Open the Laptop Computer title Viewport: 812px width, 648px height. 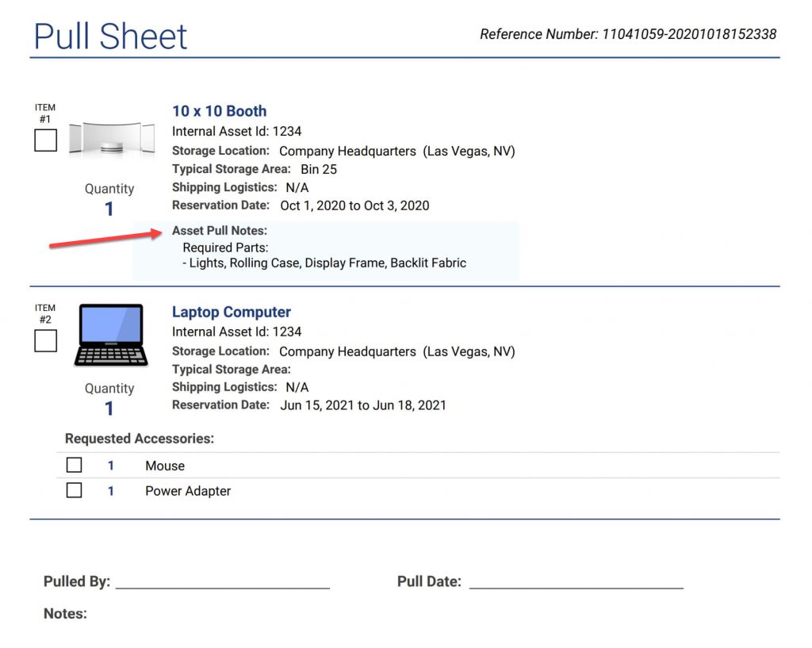click(232, 312)
